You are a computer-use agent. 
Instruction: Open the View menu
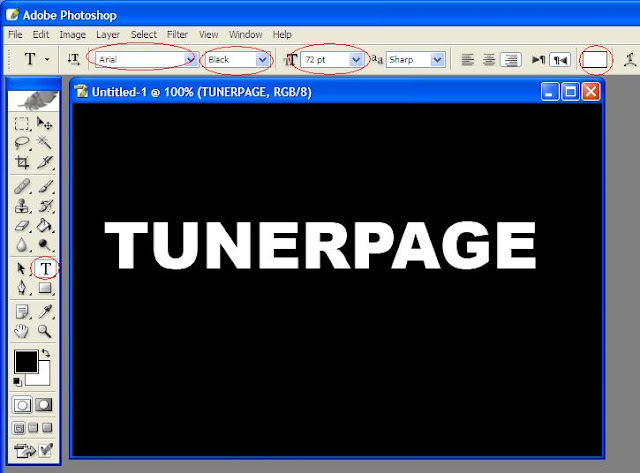tap(209, 35)
